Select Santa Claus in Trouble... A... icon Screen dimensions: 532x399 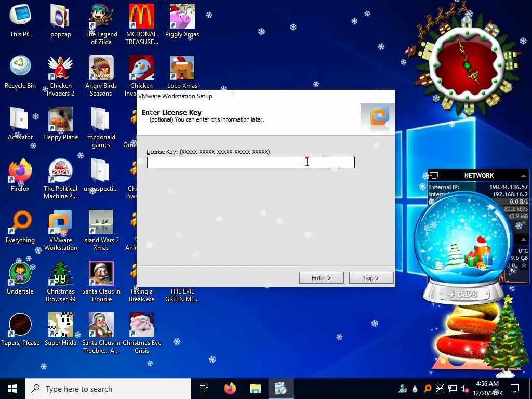coord(101,334)
